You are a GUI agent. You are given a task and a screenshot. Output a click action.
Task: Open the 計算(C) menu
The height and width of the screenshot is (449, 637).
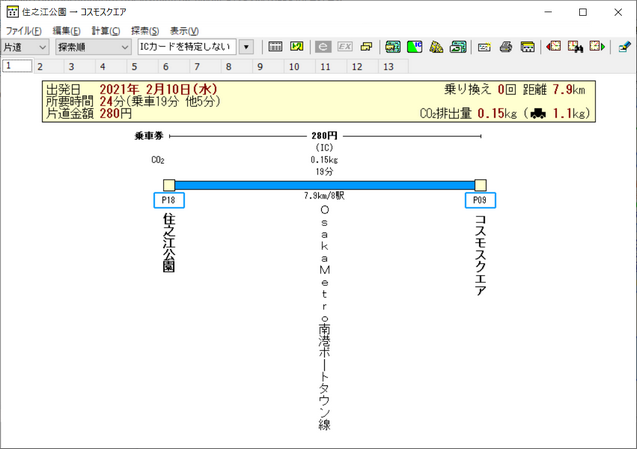pos(106,31)
